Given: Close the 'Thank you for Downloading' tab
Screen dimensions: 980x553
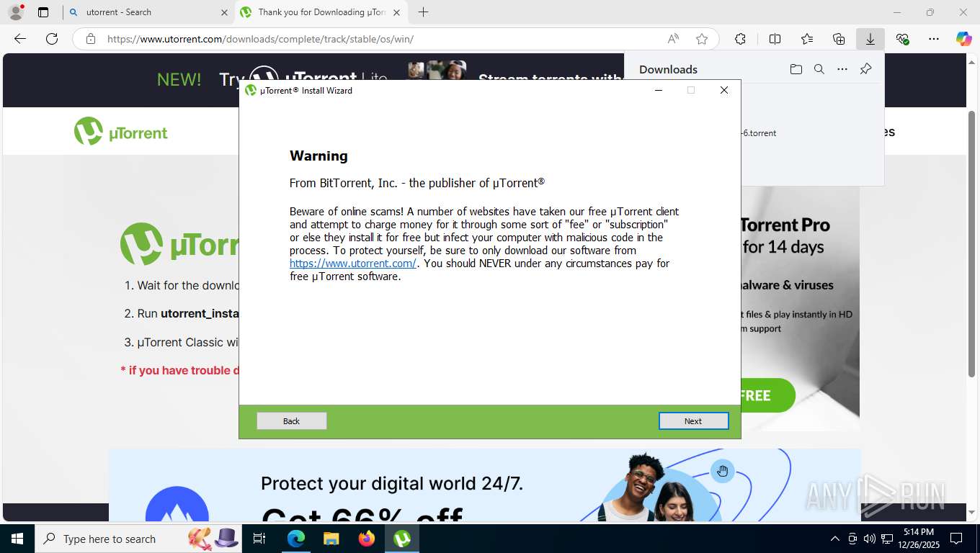Looking at the screenshot, I should pyautogui.click(x=396, y=12).
